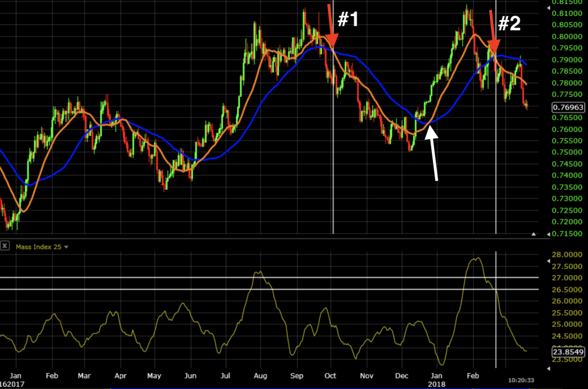
Task: Close the Mass Index indicator with the X button
Action: 5,246
